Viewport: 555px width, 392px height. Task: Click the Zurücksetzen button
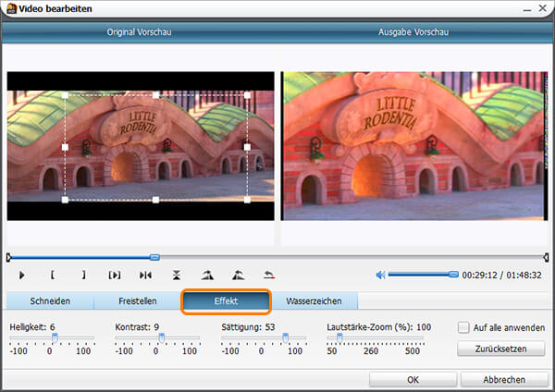tap(500, 349)
